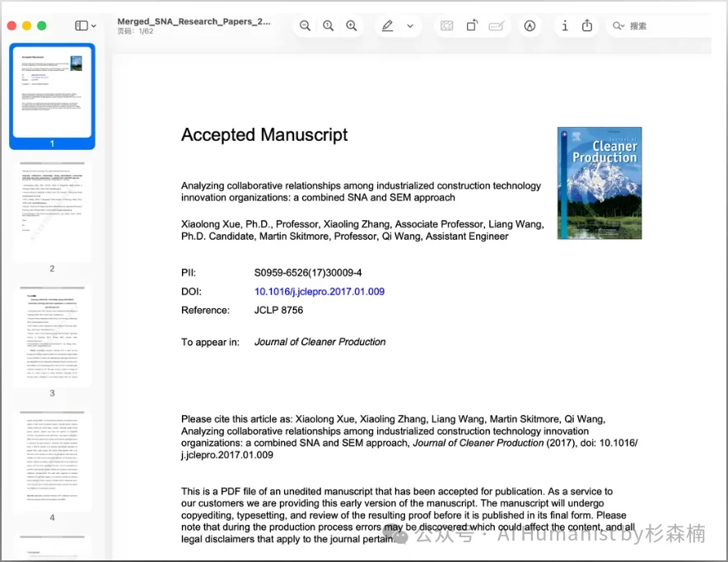
Task: Select page 2 thumbnail in sidebar
Action: pyautogui.click(x=52, y=209)
